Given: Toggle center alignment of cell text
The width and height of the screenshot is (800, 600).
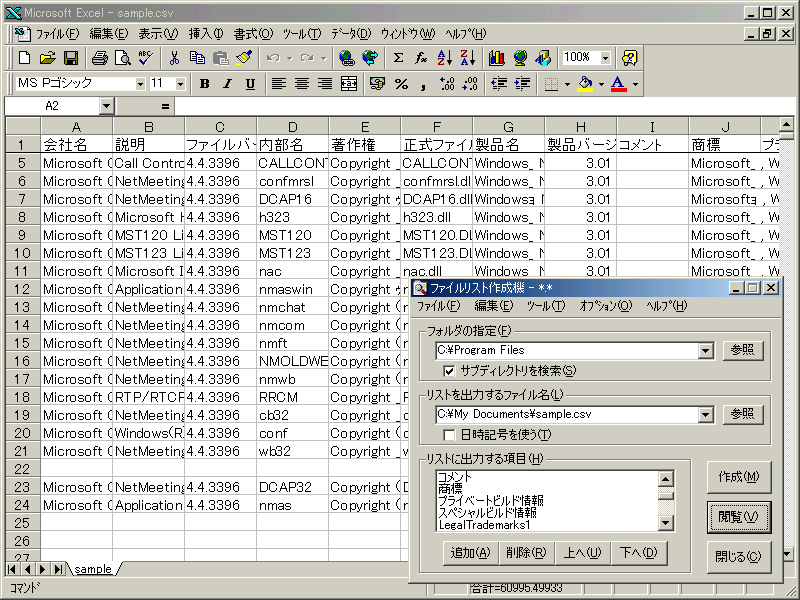Looking at the screenshot, I should 302,84.
